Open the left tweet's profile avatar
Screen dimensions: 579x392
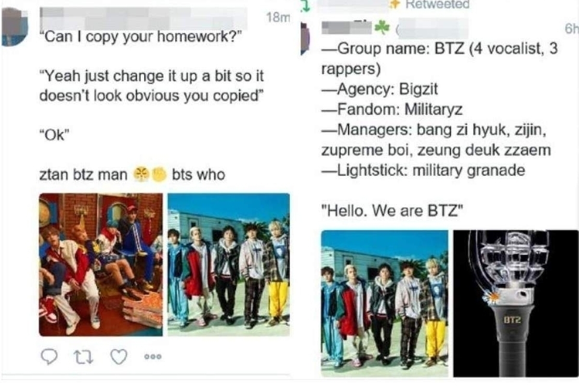15,27
